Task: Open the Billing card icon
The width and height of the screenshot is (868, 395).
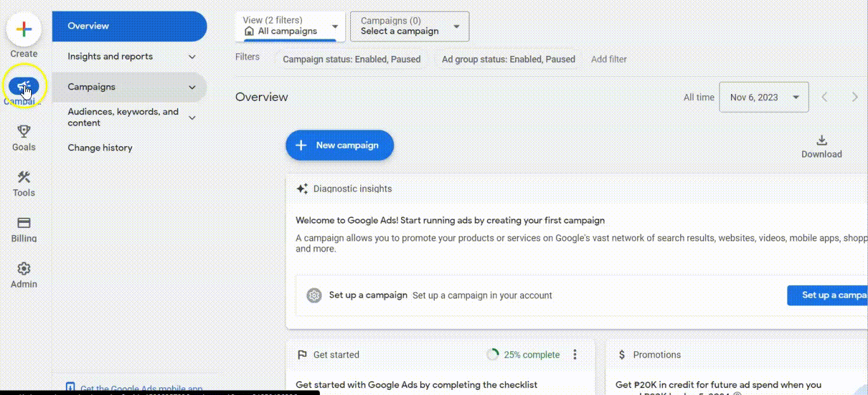Action: (24, 223)
